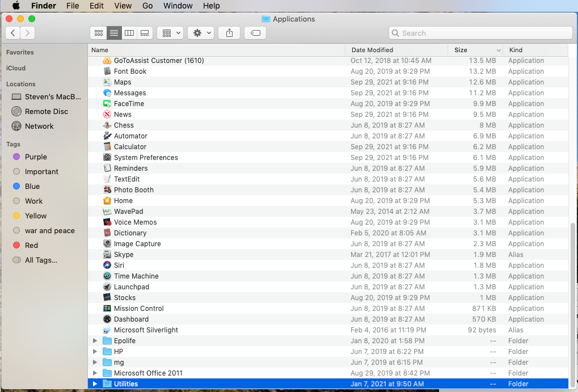578x392 pixels.
Task: Open the Action gear menu
Action: 201,33
